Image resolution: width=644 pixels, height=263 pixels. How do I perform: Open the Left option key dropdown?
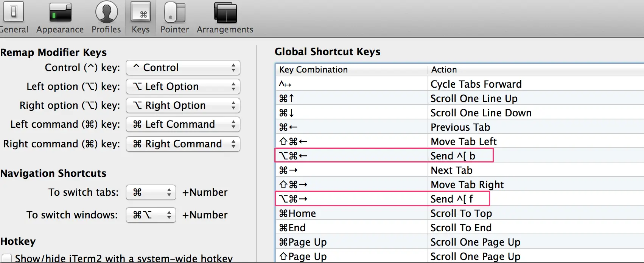(x=183, y=87)
